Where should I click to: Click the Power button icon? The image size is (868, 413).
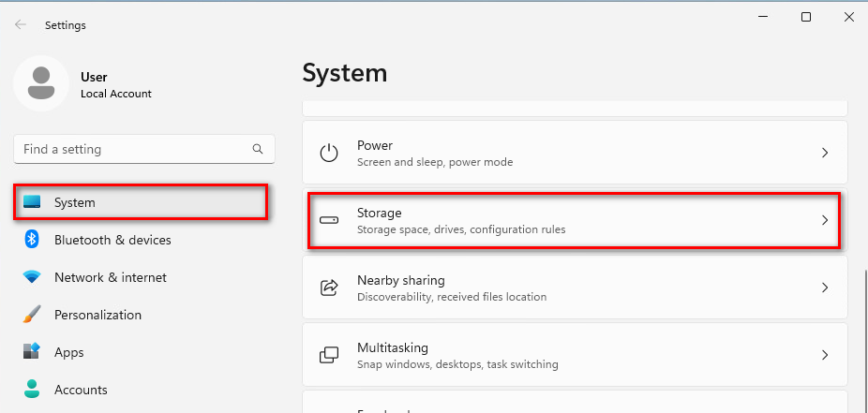pos(329,154)
